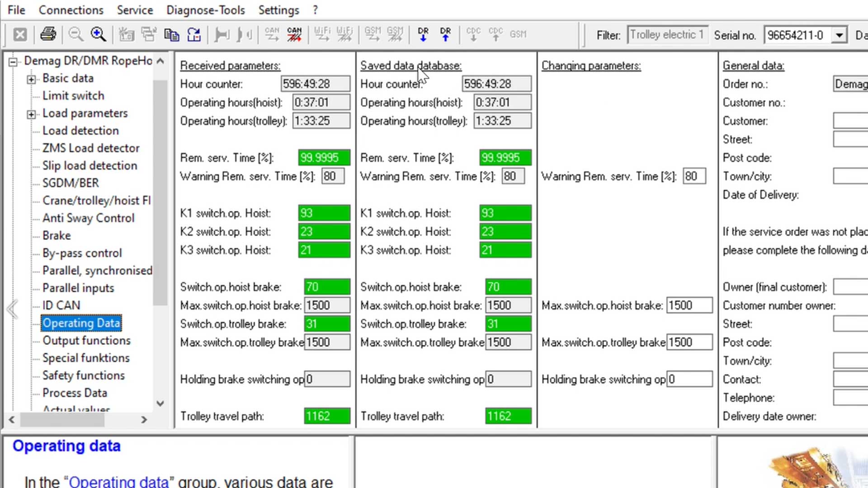868x488 pixels.
Task: Expand the Load parameters tree node
Action: [31, 114]
